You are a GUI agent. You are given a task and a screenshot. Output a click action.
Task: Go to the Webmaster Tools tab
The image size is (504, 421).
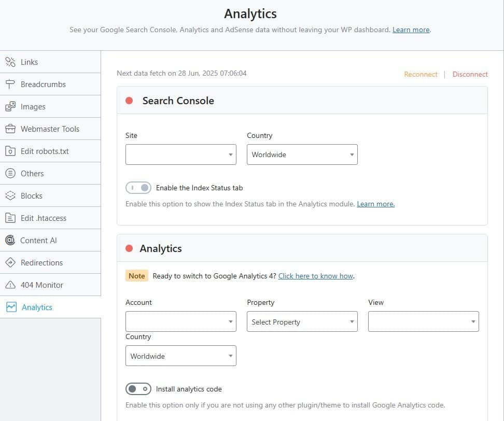tap(50, 129)
